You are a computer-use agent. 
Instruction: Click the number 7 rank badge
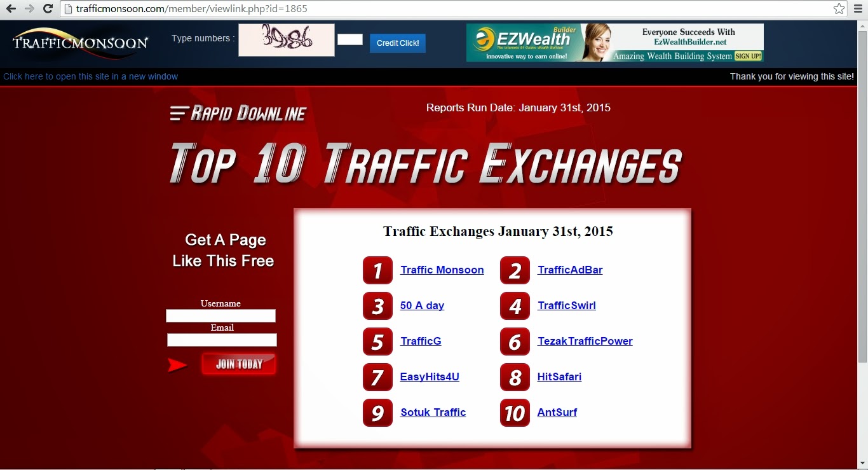pos(377,377)
